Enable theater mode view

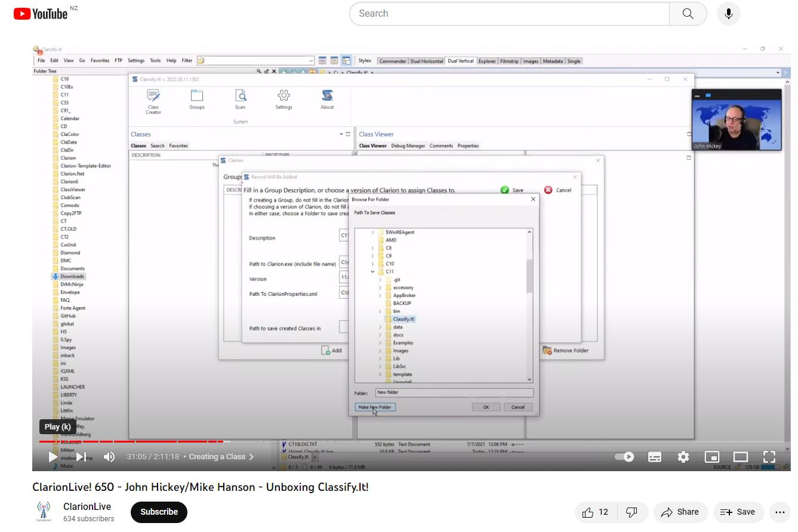pos(741,457)
